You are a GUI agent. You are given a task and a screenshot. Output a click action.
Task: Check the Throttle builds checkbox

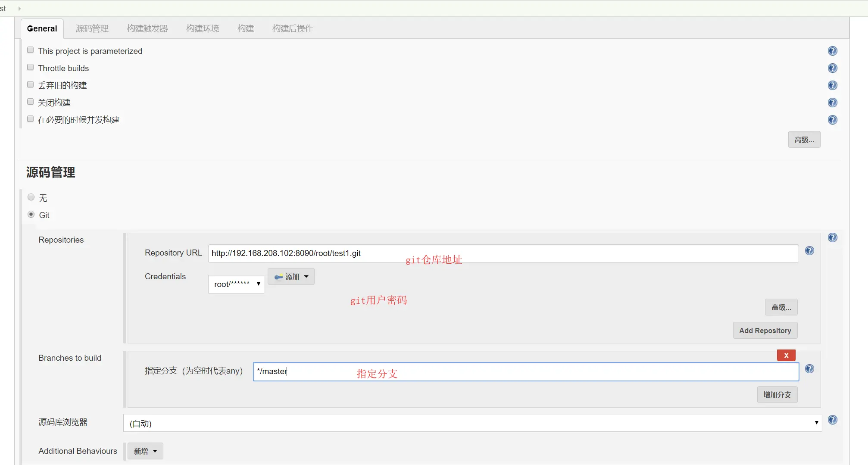(x=31, y=67)
